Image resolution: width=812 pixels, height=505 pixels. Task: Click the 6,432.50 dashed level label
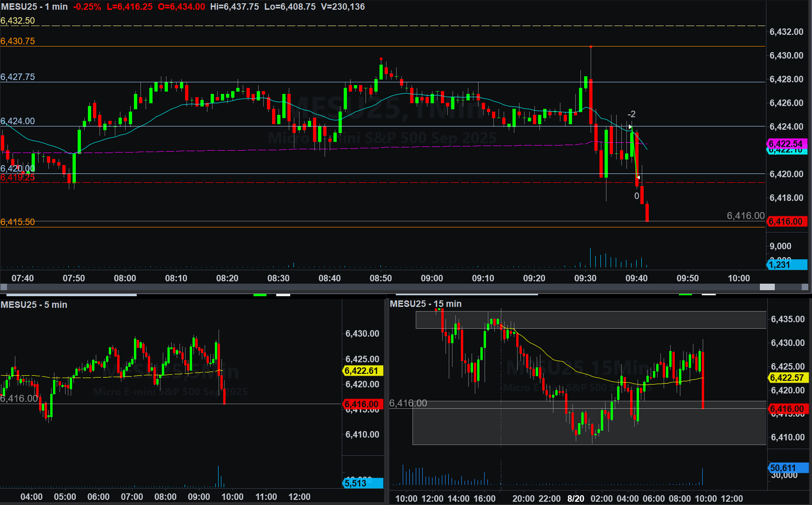pos(18,21)
